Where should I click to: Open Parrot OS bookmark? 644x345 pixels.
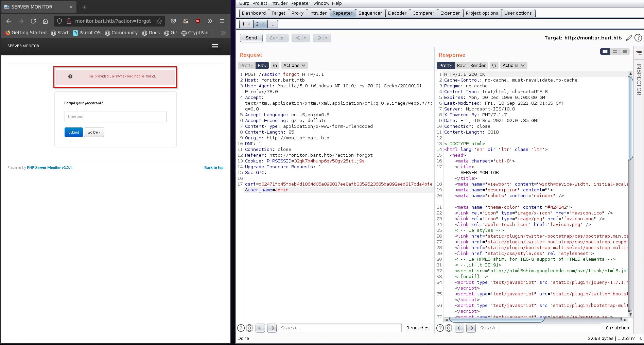(x=87, y=33)
